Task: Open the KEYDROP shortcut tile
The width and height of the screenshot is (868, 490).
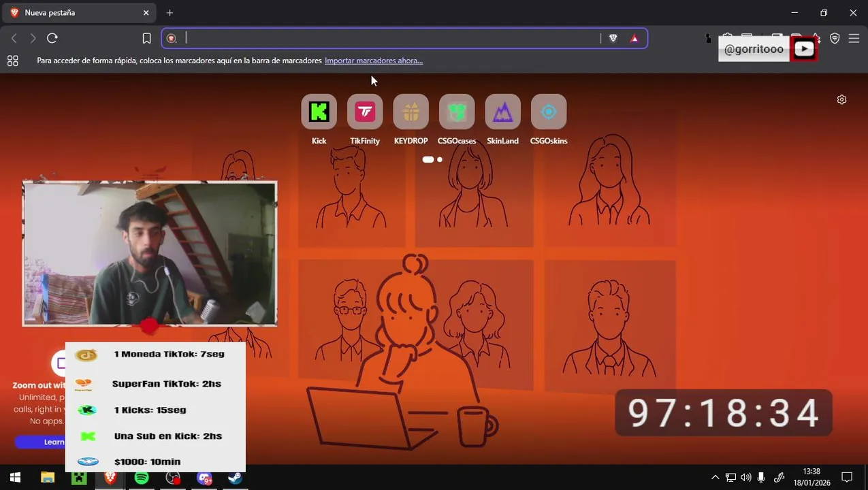Action: tap(411, 112)
